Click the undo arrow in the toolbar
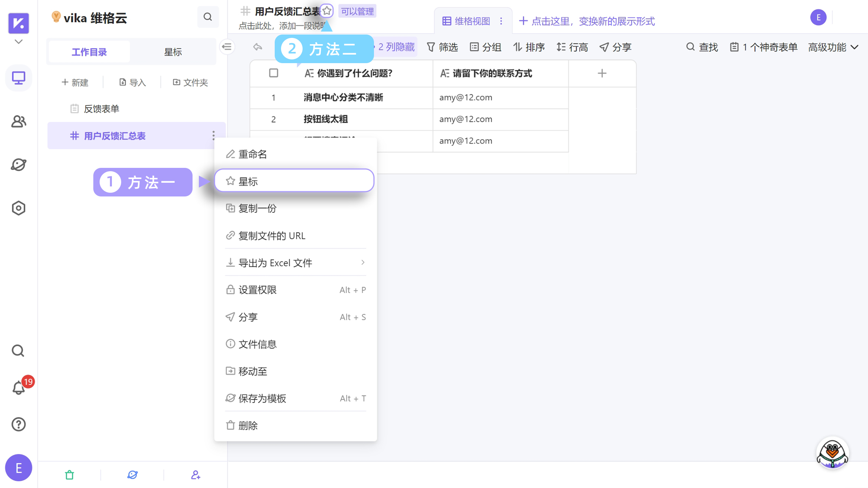 258,47
